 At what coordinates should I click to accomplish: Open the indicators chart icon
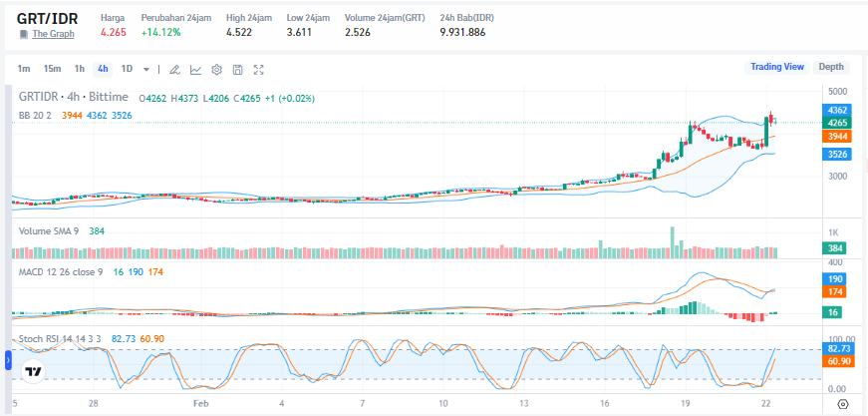click(x=195, y=69)
